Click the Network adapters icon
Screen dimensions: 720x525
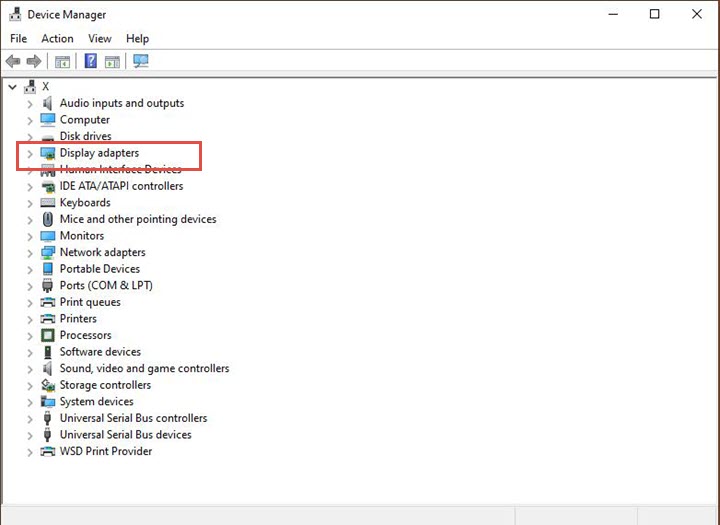[48, 253]
